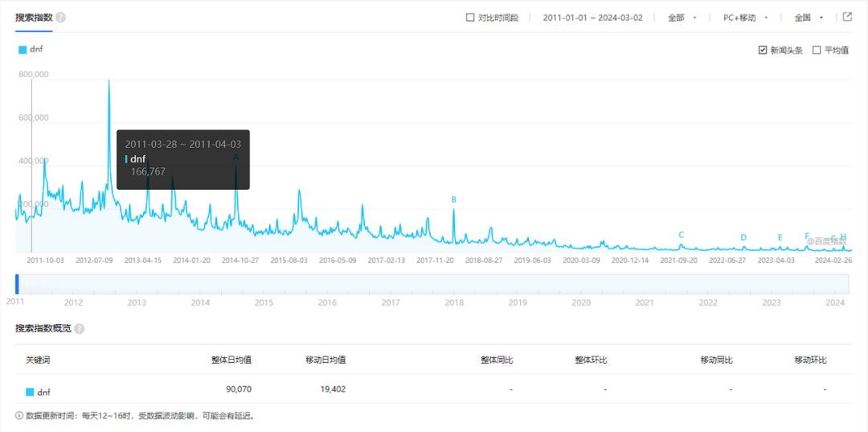Select the 搜索指数 tab
This screenshot has height=432, width=868.
(34, 17)
